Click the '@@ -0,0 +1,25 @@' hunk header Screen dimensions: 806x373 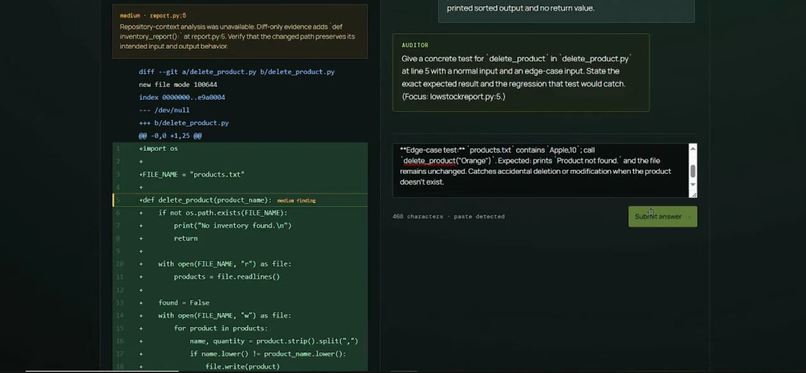point(170,136)
